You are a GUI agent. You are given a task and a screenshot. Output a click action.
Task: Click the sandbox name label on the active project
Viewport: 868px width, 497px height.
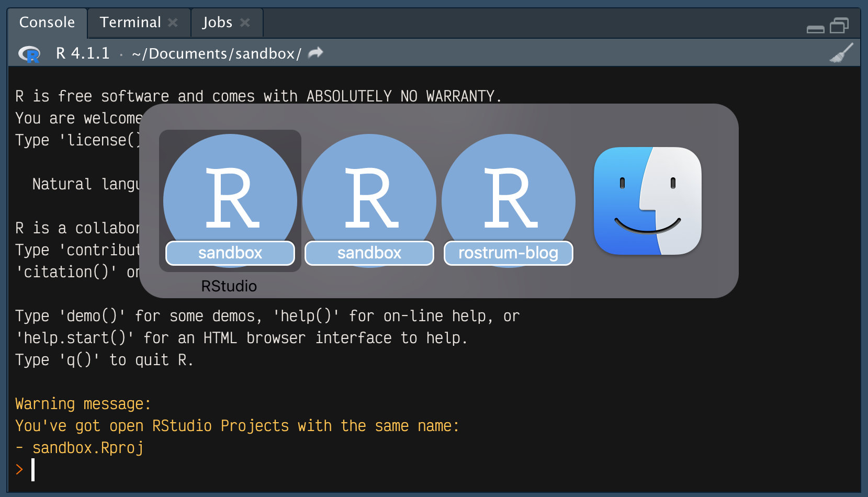pyautogui.click(x=229, y=253)
